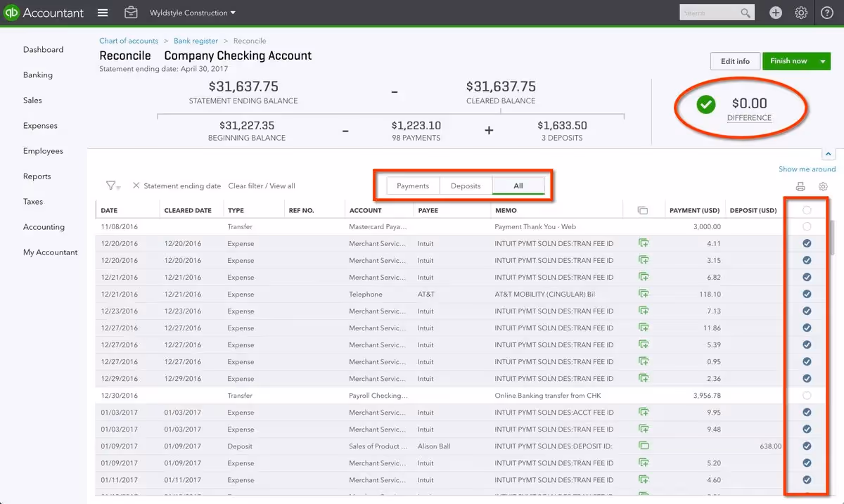Click the Edit info button
The width and height of the screenshot is (844, 504).
[734, 61]
